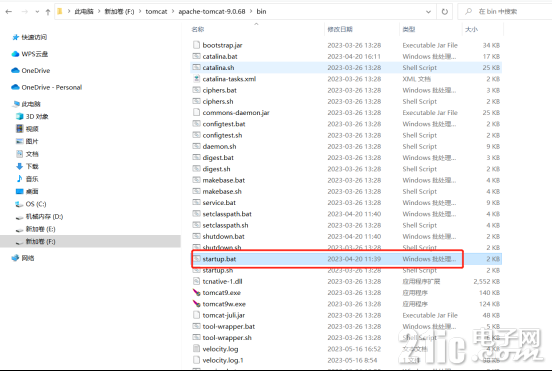The width and height of the screenshot is (552, 371).
Task: Click the file name tool-wrapper.sh
Action: click(x=227, y=338)
